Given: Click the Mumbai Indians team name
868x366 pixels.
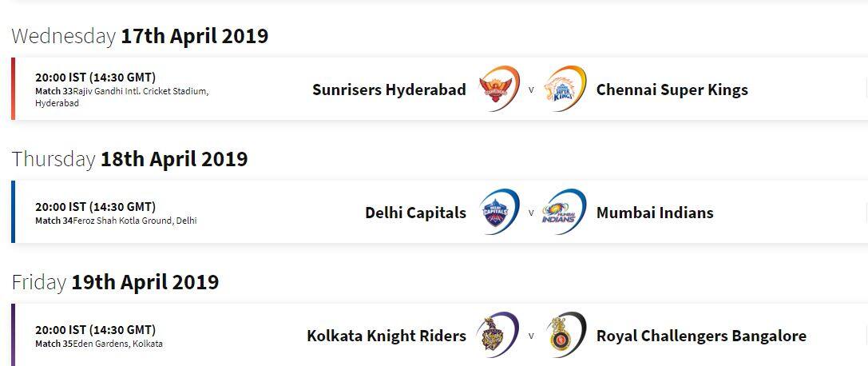Looking at the screenshot, I should (x=655, y=213).
